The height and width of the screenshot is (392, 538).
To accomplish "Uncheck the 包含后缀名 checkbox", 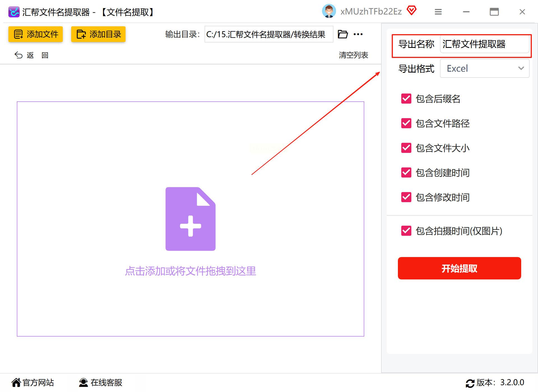I will pyautogui.click(x=406, y=99).
